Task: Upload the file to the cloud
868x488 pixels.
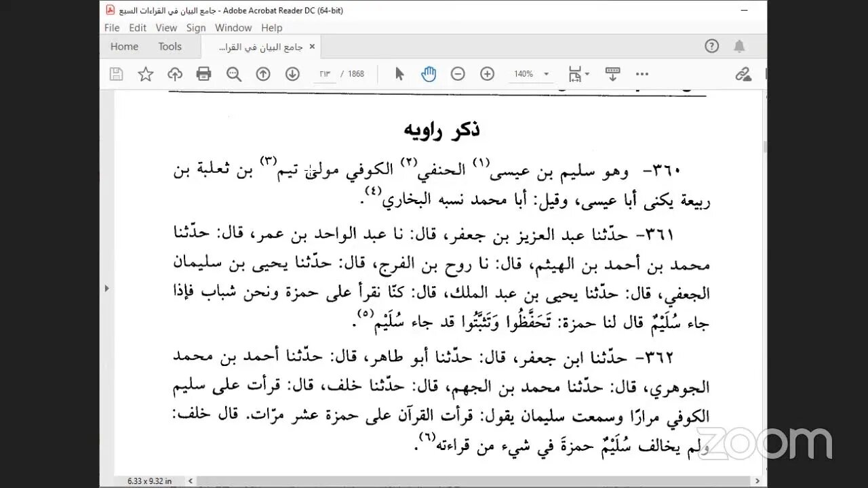Action: tap(175, 74)
